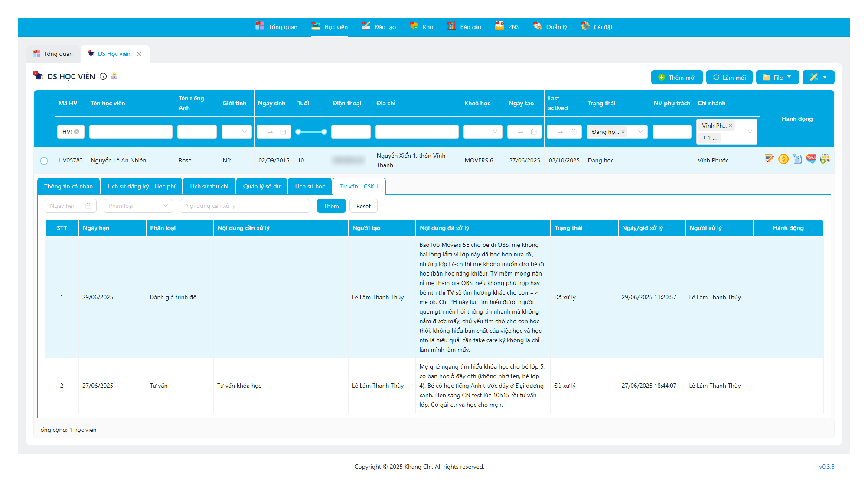The image size is (868, 496).
Task: Open the Giới tính filter dropdown
Action: tap(236, 132)
